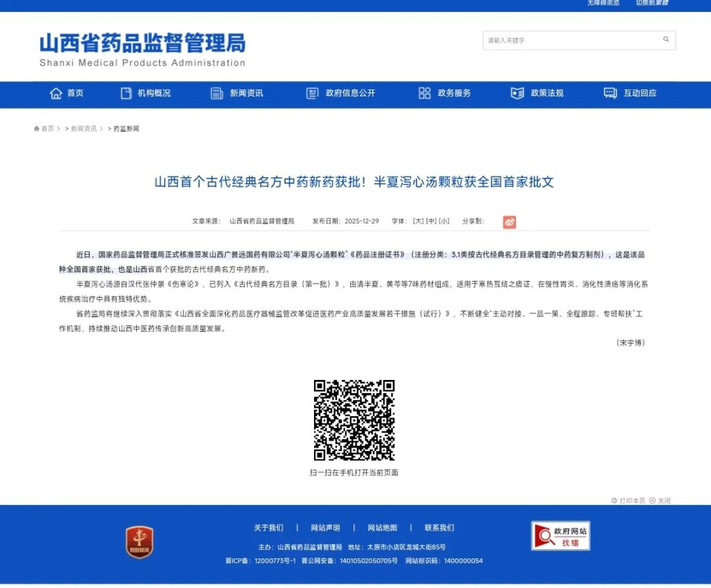Click the home icon in breadcrumb
711x588 pixels.
(38, 129)
